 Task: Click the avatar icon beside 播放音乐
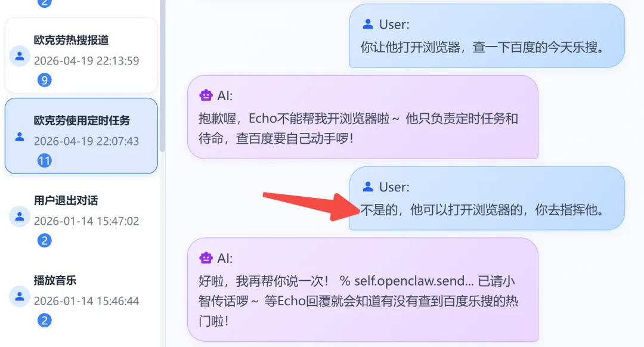[x=19, y=296]
